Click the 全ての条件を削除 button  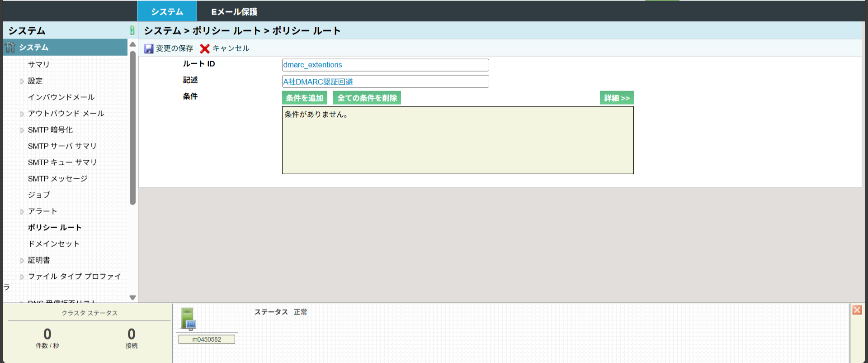[367, 98]
